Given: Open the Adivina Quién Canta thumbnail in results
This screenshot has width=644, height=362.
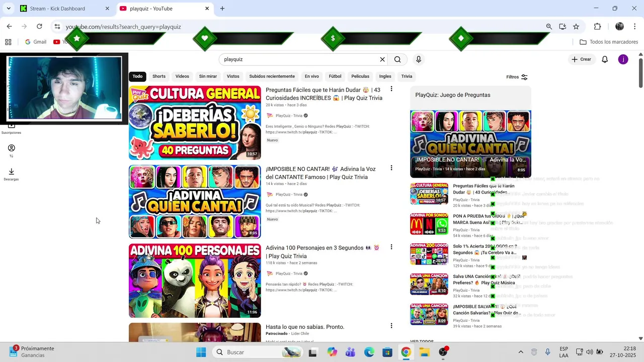Looking at the screenshot, I should [195, 202].
